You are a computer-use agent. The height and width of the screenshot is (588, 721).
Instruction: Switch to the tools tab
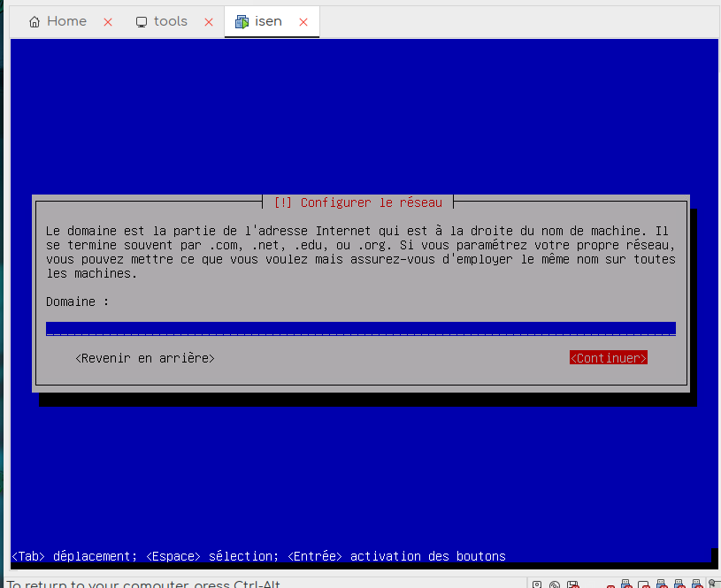click(x=170, y=21)
